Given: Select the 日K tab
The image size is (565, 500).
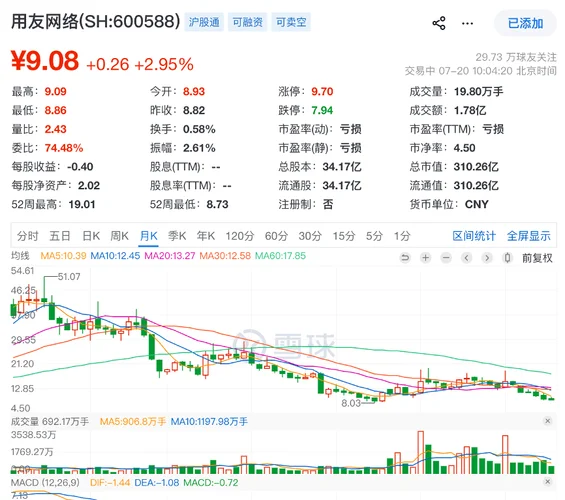Looking at the screenshot, I should click(91, 236).
